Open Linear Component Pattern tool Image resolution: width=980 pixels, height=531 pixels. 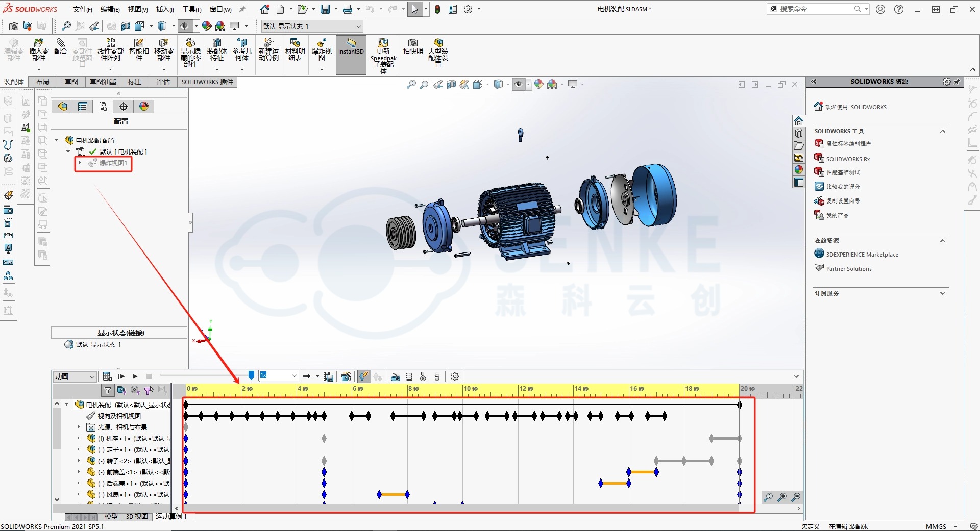110,50
